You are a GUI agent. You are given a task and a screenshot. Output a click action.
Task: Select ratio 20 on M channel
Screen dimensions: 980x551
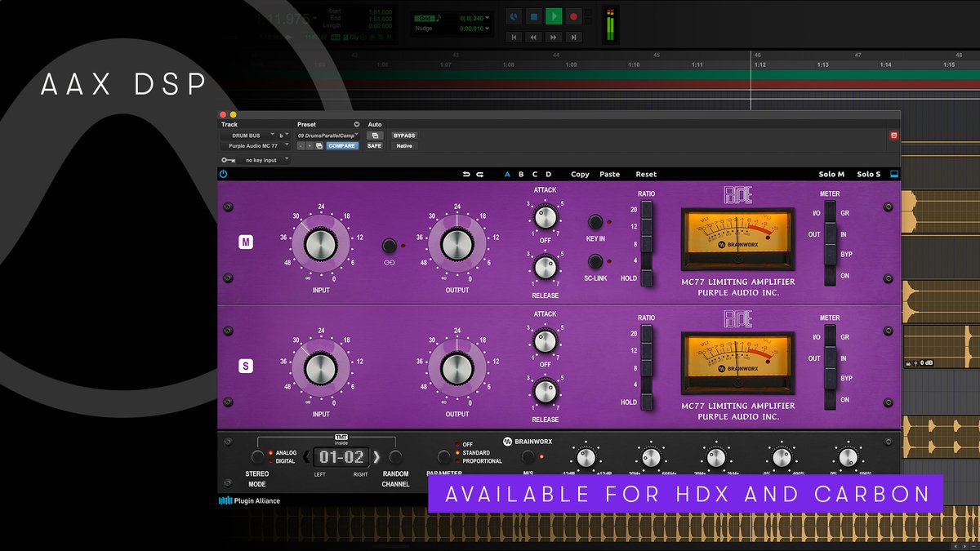coord(647,210)
